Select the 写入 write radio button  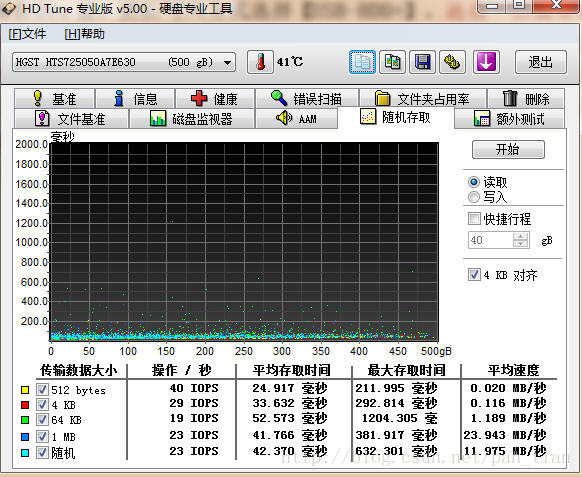pos(474,197)
